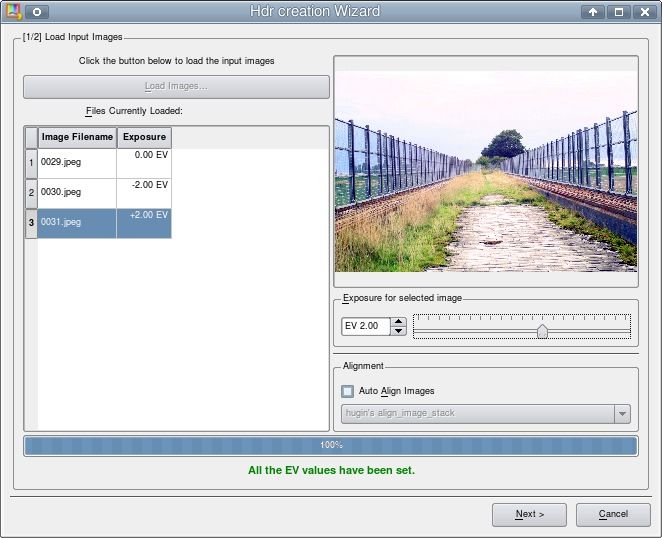The height and width of the screenshot is (538, 662).
Task: Click the +2.00 EV exposure cell
Action: click(x=144, y=223)
